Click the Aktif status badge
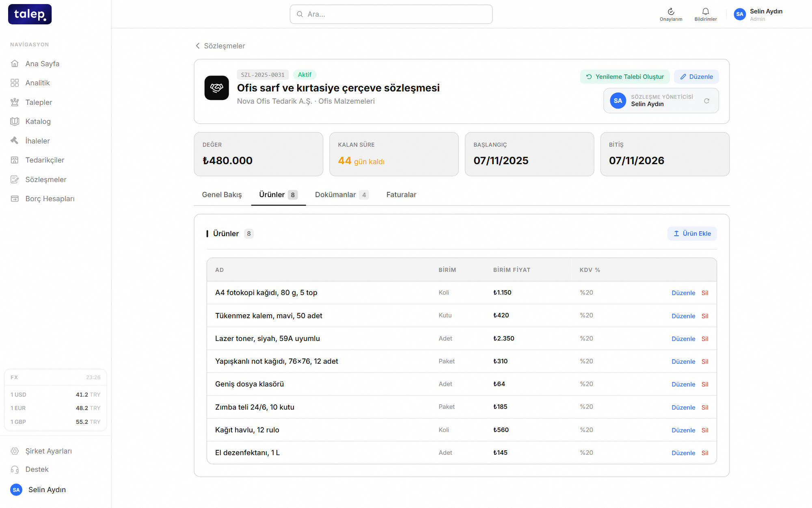The image size is (812, 508). coord(304,75)
